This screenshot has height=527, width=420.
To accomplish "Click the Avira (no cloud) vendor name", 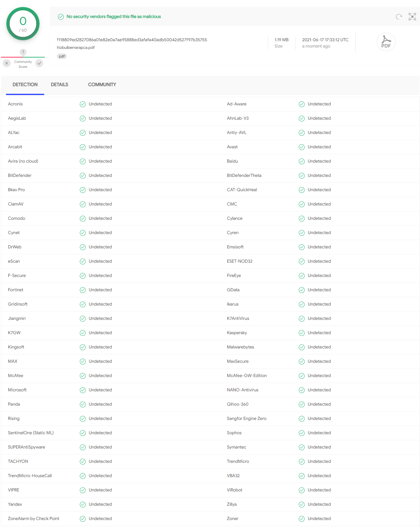I will [x=23, y=161].
